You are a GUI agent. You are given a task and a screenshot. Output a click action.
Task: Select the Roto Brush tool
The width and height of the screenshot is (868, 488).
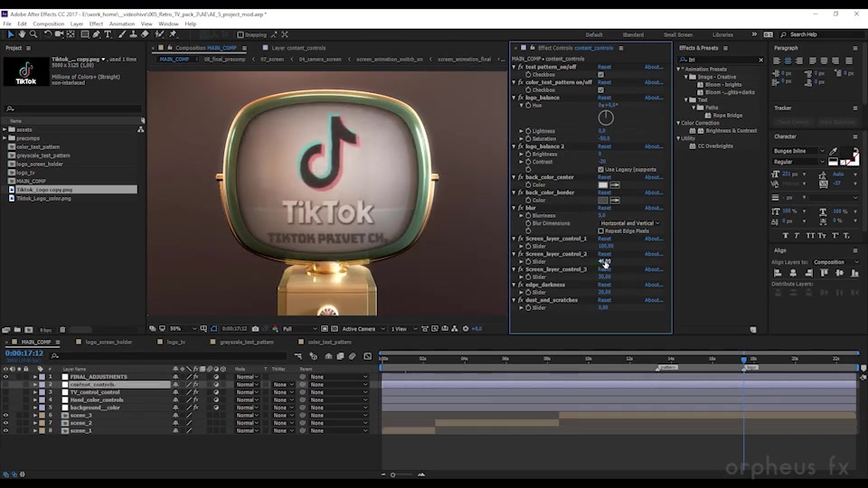(159, 34)
